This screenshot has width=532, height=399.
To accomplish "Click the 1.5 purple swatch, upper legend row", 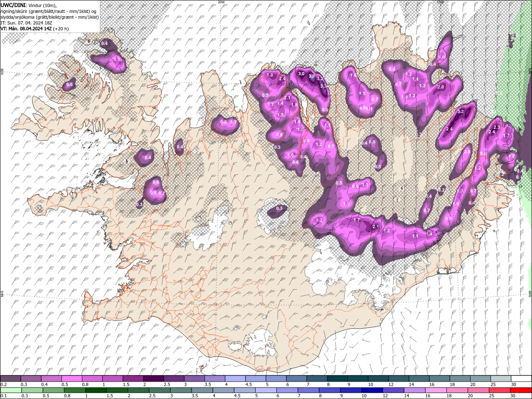I will pyautogui.click(x=133, y=378).
